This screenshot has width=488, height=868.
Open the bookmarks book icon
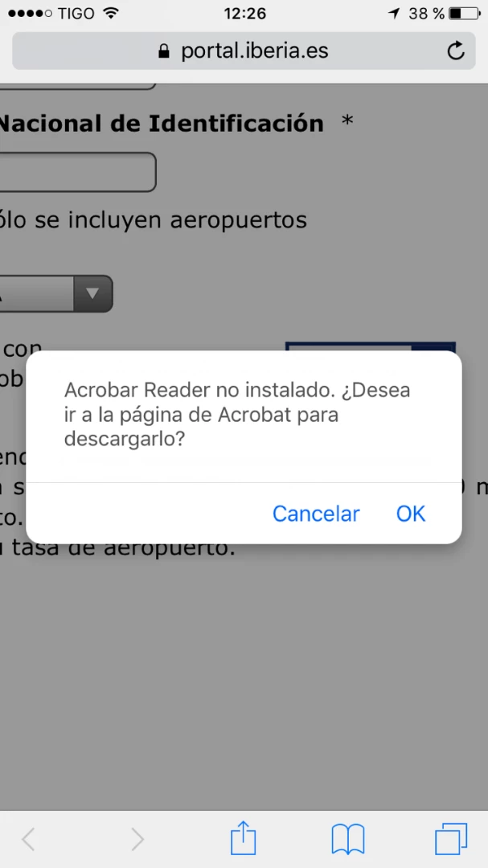coord(348,839)
